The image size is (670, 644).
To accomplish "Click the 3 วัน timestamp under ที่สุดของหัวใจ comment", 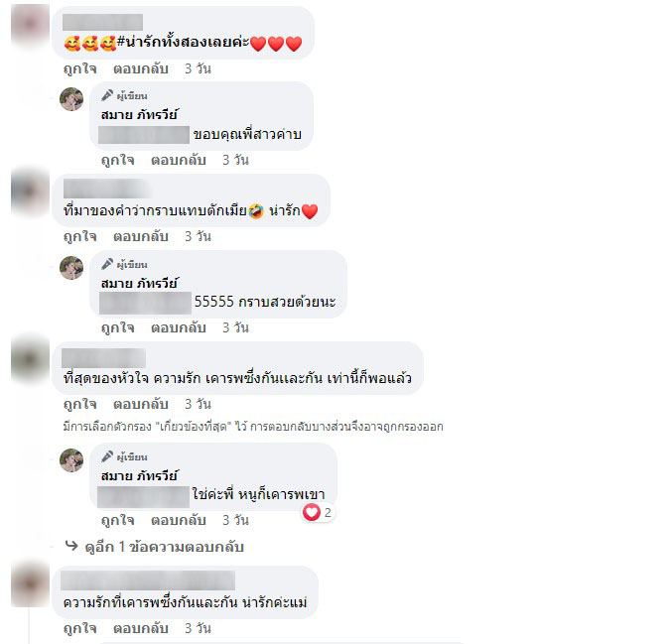I will tap(198, 404).
